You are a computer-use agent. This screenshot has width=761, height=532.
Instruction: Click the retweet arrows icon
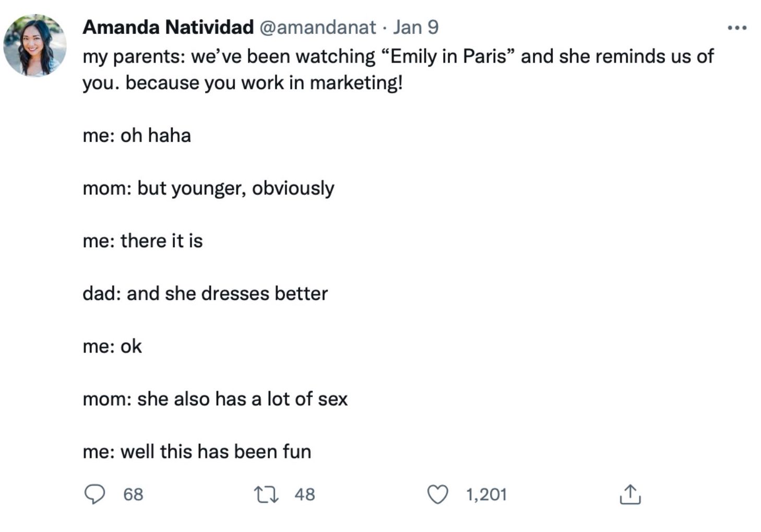266,494
